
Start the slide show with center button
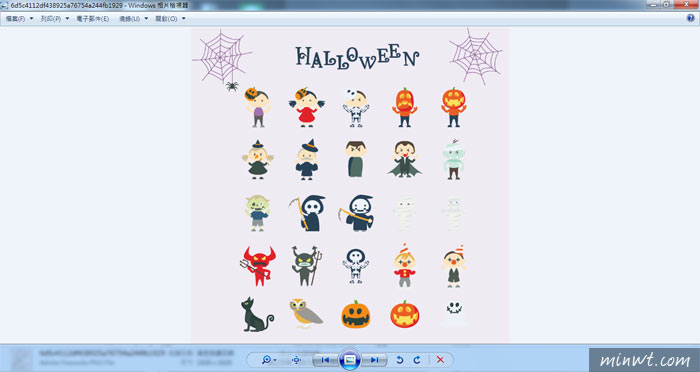coord(350,359)
